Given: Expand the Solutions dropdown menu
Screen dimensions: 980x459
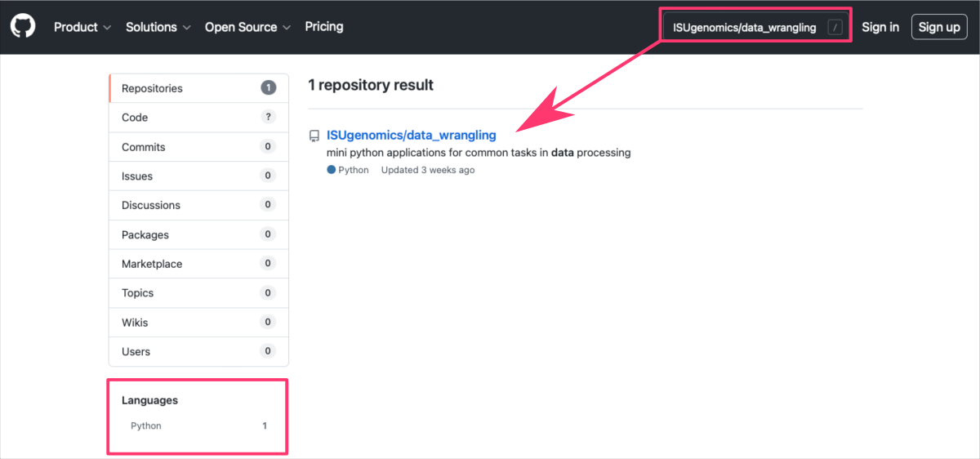Looking at the screenshot, I should (158, 27).
